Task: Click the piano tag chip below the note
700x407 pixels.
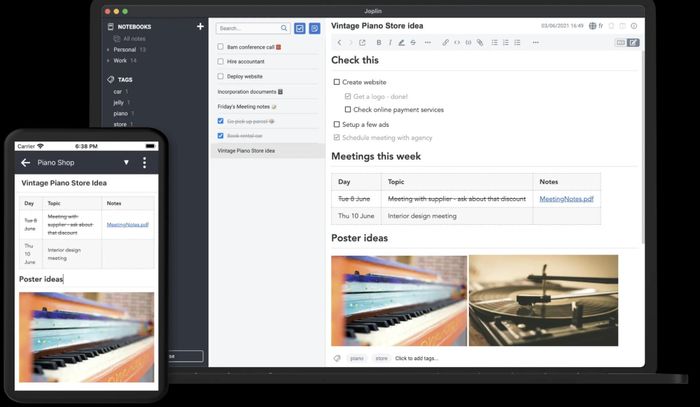Action: click(x=357, y=358)
